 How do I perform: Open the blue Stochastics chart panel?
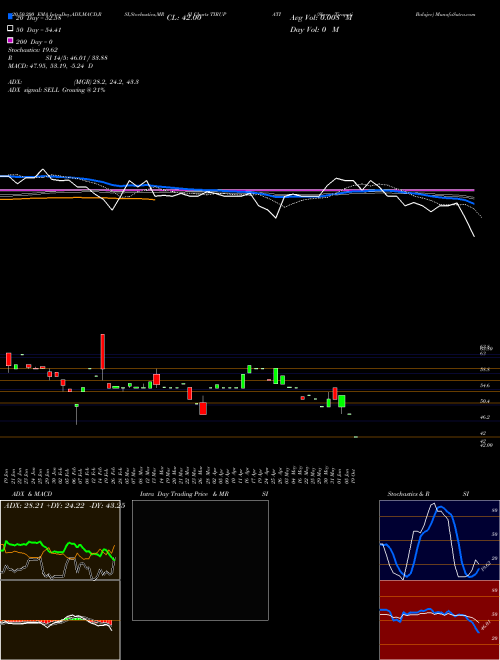tap(439, 540)
